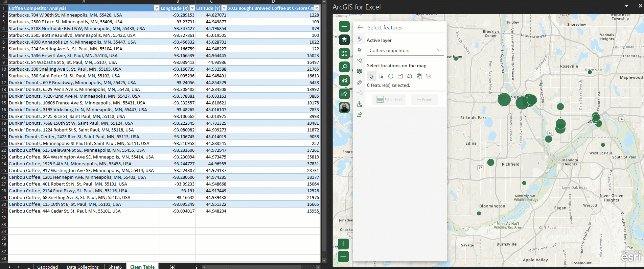This screenshot has height=269, width=644.
Task: Show hidden sheet tabs via ellipsis
Action: pyautogui.click(x=28, y=267)
